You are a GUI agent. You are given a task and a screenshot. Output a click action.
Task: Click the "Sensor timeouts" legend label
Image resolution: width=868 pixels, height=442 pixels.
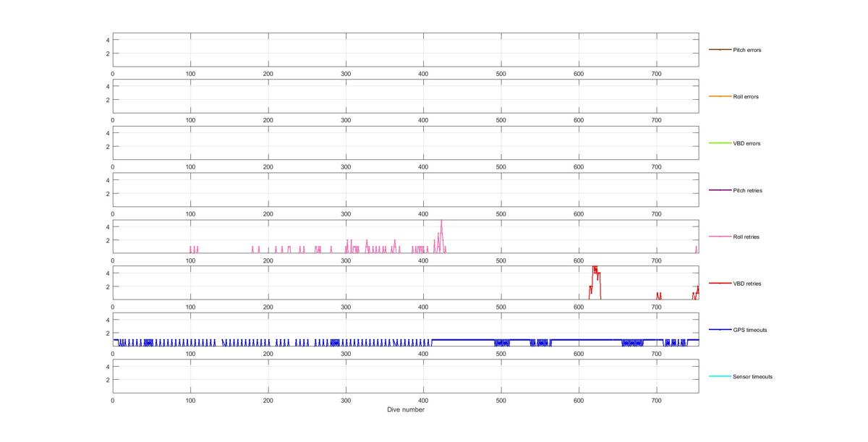pos(752,377)
